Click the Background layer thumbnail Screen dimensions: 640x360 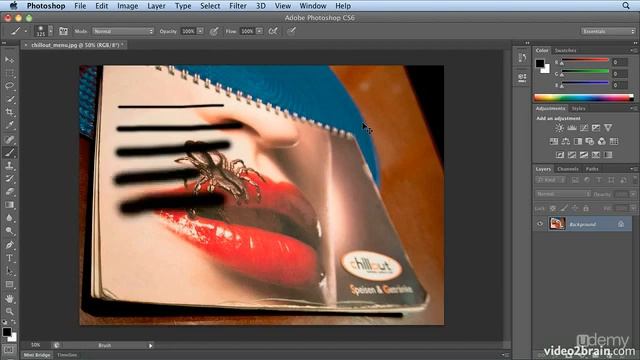557,224
